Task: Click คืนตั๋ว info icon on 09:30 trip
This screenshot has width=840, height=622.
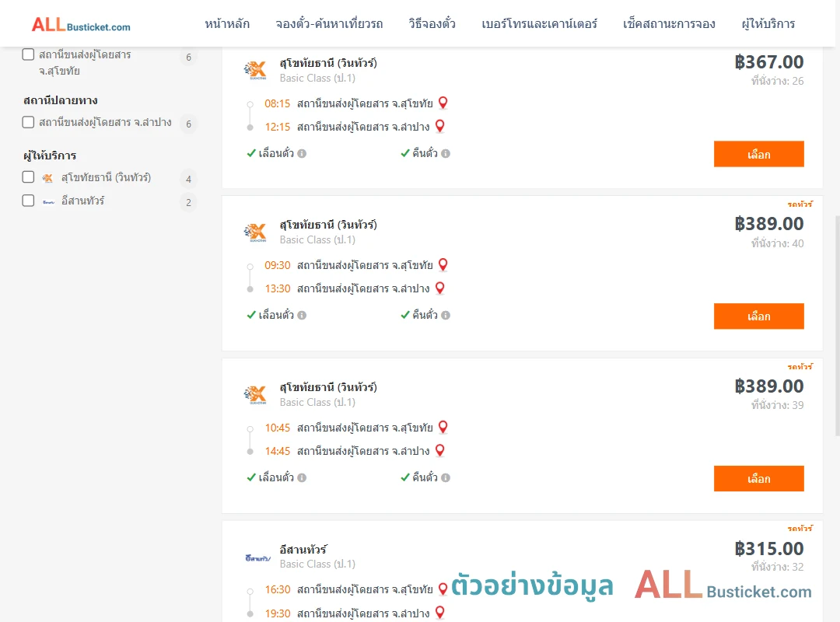Action: [x=446, y=316]
